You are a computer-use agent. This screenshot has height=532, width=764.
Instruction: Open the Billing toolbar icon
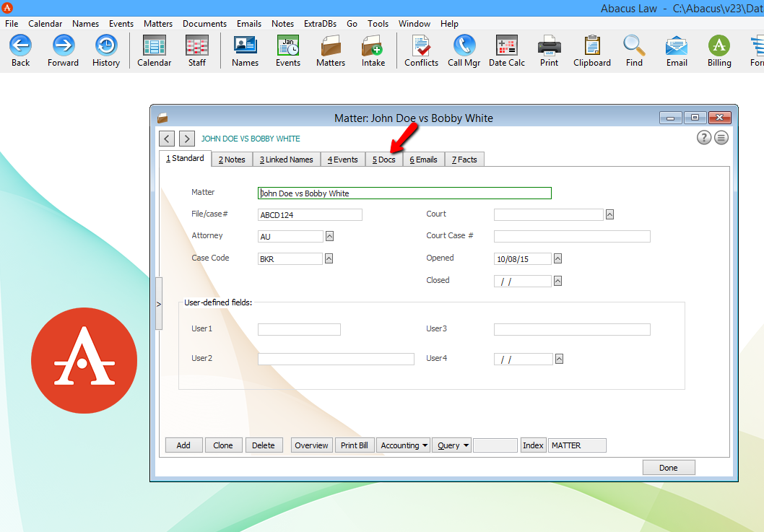point(719,45)
